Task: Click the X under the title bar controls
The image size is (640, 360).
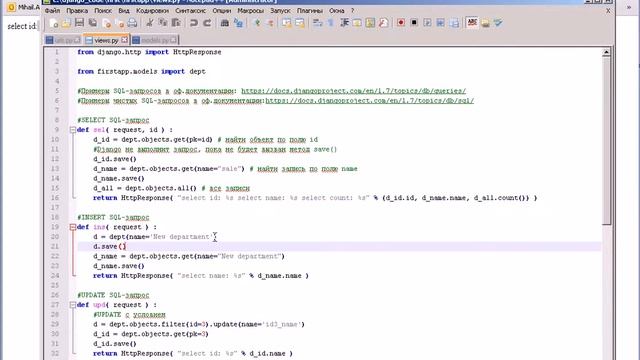Action: click(x=608, y=11)
